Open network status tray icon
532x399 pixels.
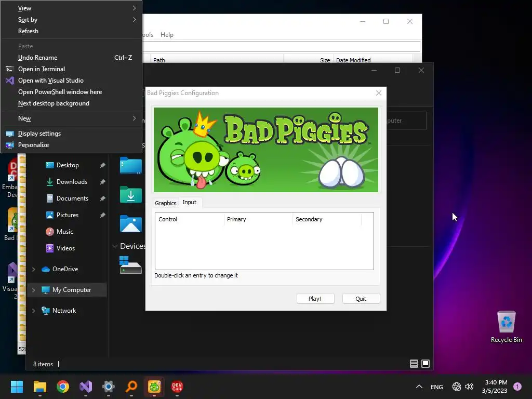coord(456,387)
